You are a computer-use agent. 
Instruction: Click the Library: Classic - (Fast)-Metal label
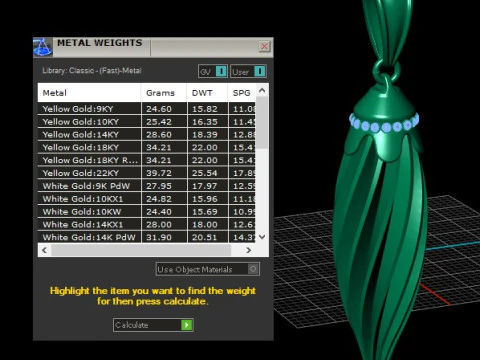coord(92,71)
